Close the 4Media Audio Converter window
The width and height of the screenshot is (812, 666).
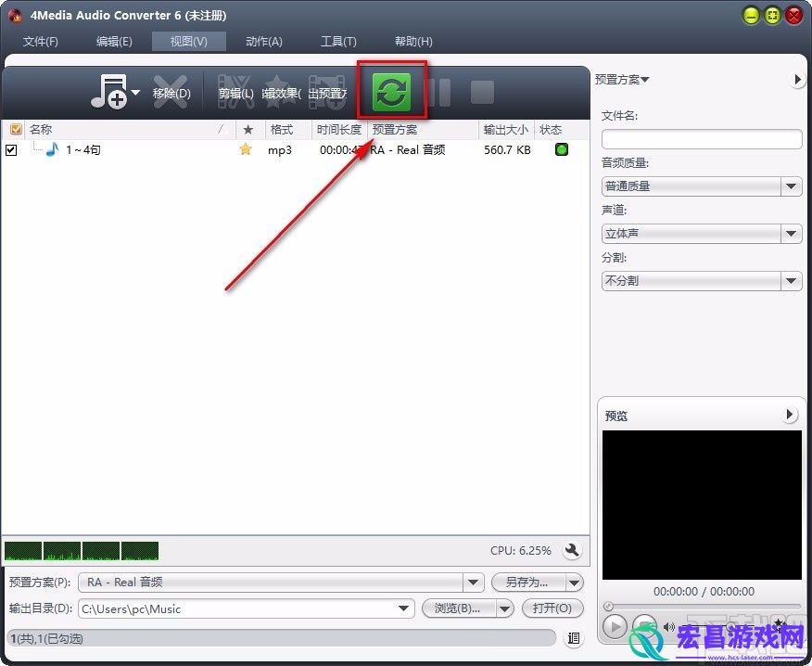point(793,16)
